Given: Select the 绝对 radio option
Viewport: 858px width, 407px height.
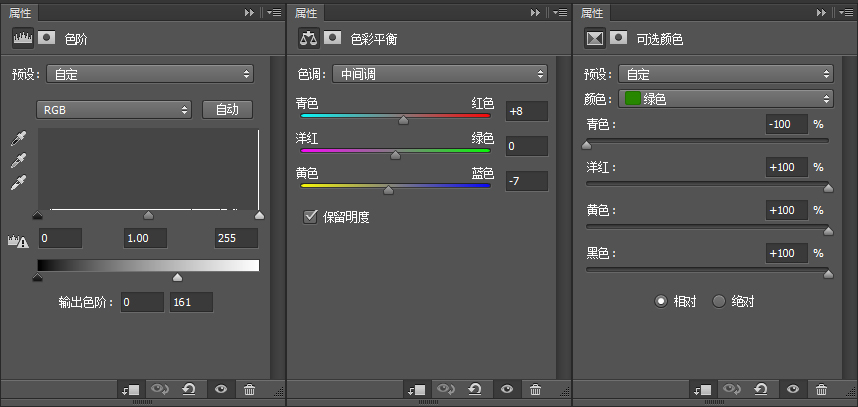Looking at the screenshot, I should pos(718,301).
